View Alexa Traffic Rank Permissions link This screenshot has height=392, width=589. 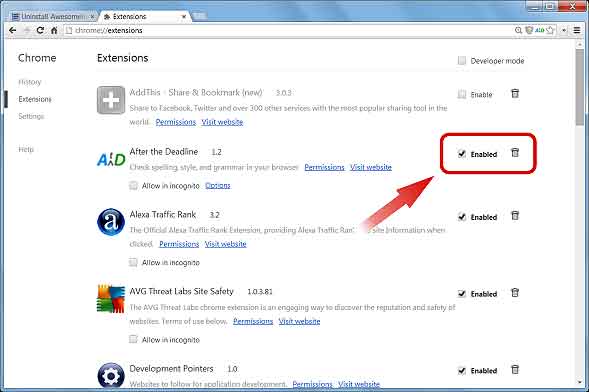coord(179,244)
